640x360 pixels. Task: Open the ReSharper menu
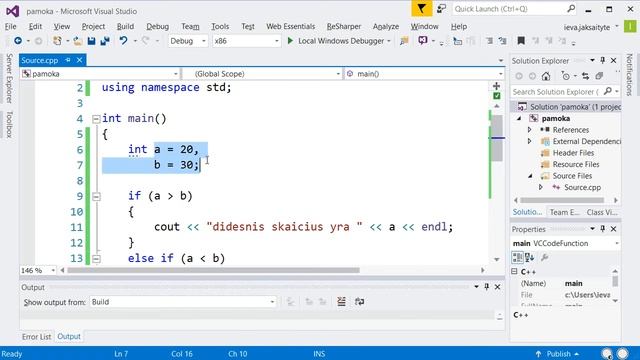[344, 27]
